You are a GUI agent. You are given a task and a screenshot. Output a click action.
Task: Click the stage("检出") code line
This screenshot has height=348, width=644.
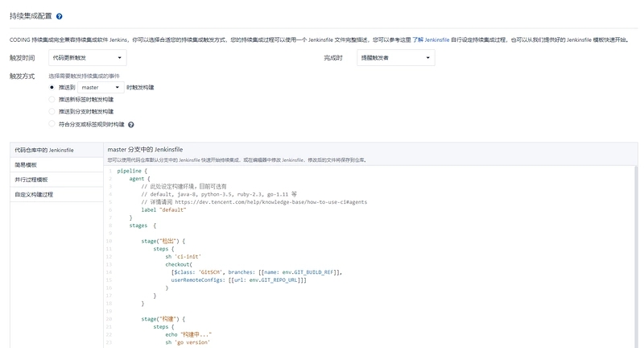[x=163, y=241]
